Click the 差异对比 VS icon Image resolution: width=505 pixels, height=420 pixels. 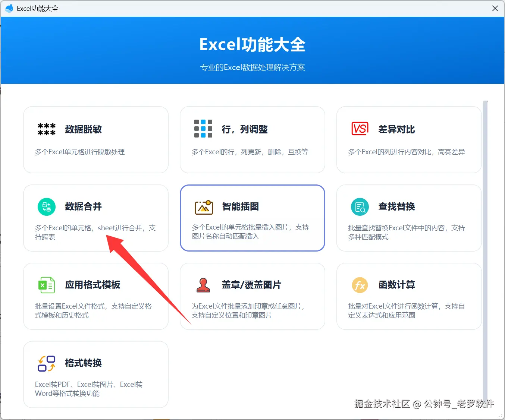(360, 129)
